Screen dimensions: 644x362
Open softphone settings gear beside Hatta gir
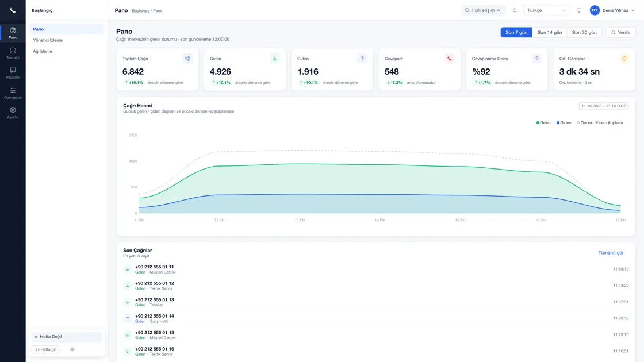pos(72,349)
